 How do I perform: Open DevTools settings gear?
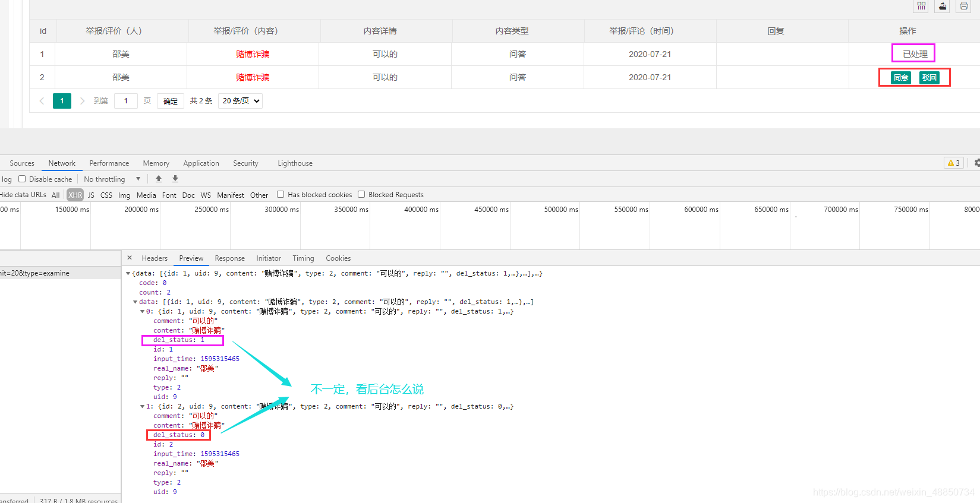pos(976,163)
